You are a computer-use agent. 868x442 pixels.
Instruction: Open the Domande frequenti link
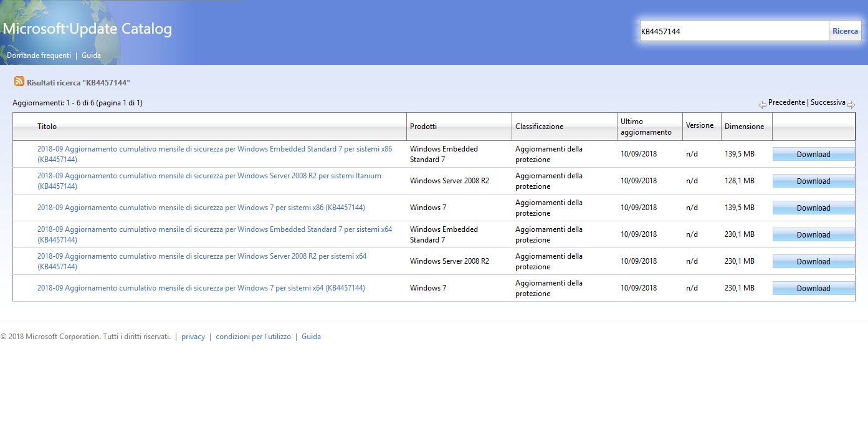[39, 55]
